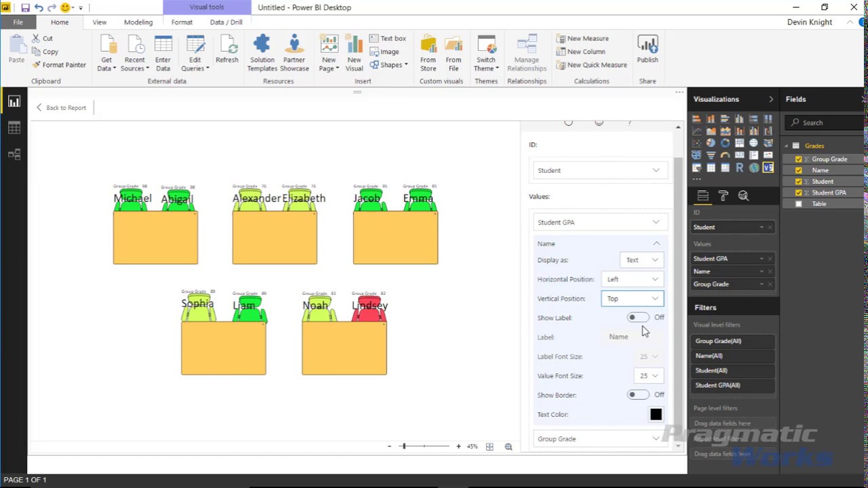Insert a Text box from ribbon
This screenshot has width=868, height=488.
point(388,39)
